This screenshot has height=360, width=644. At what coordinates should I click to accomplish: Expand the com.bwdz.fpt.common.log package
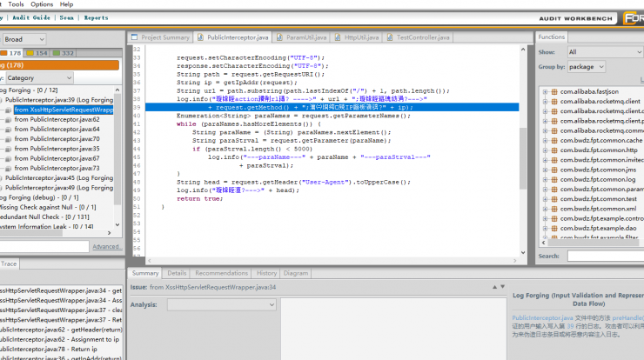[545, 180]
